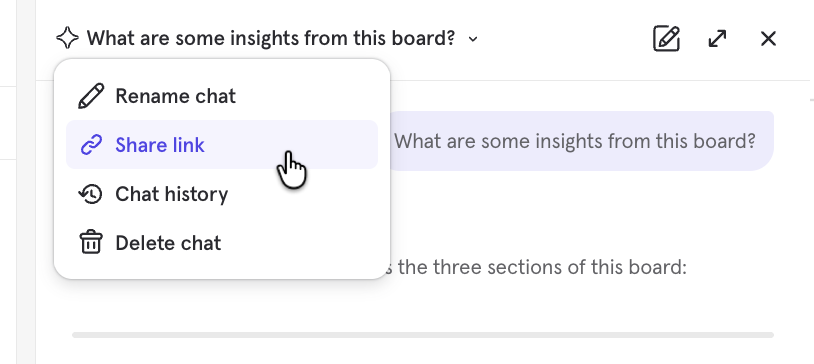Click the AI sparkle icon beside chat title
This screenshot has width=814, height=364.
point(67,38)
